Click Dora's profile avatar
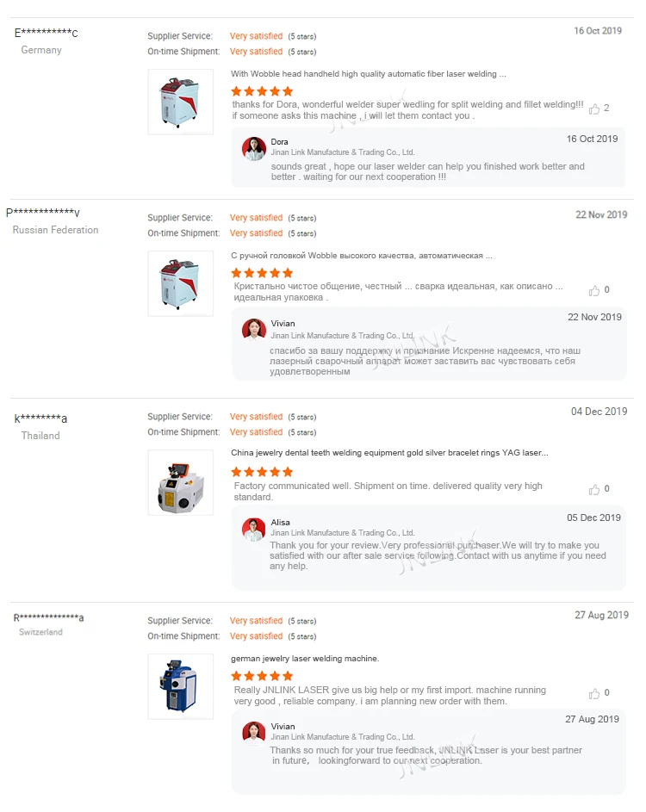 coord(254,148)
